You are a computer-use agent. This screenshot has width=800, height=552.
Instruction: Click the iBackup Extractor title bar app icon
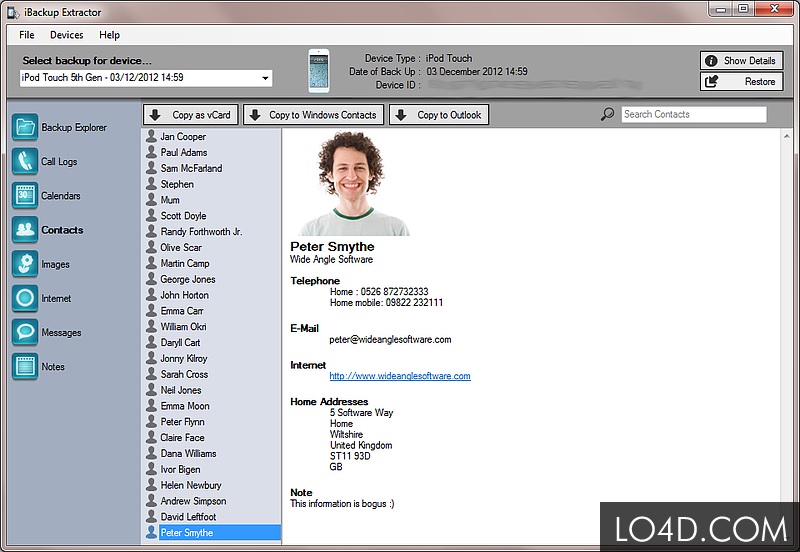coord(13,12)
